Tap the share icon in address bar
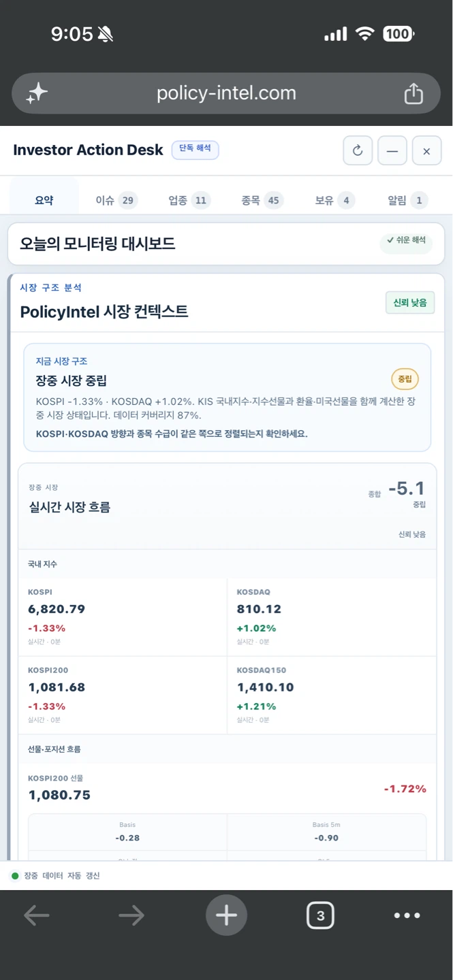 point(413,93)
